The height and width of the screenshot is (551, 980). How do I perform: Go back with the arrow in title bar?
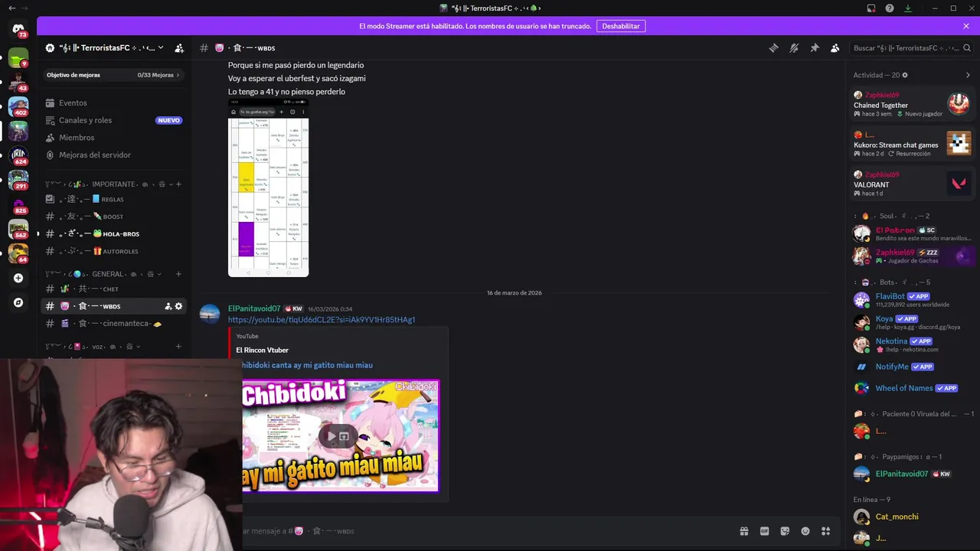pos(11,8)
